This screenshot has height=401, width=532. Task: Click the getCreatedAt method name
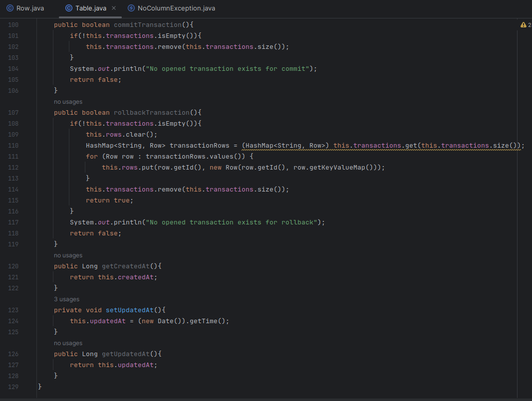(126, 266)
